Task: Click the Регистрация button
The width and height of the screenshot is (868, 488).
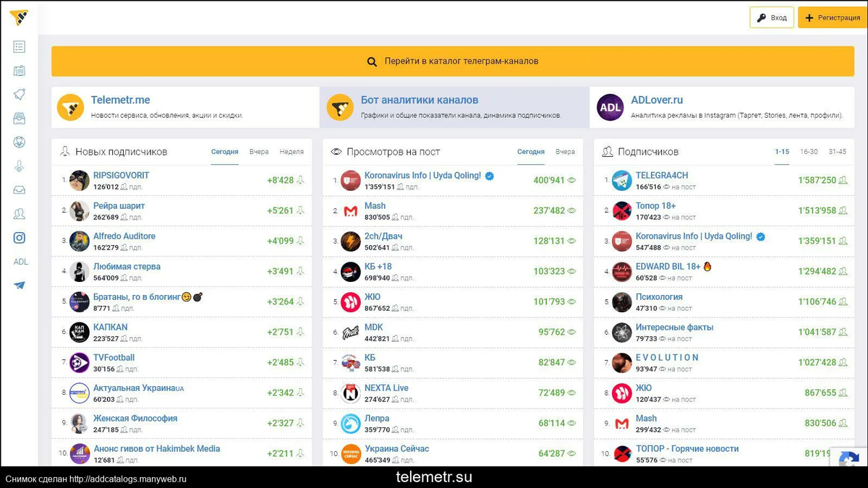Action: (833, 17)
